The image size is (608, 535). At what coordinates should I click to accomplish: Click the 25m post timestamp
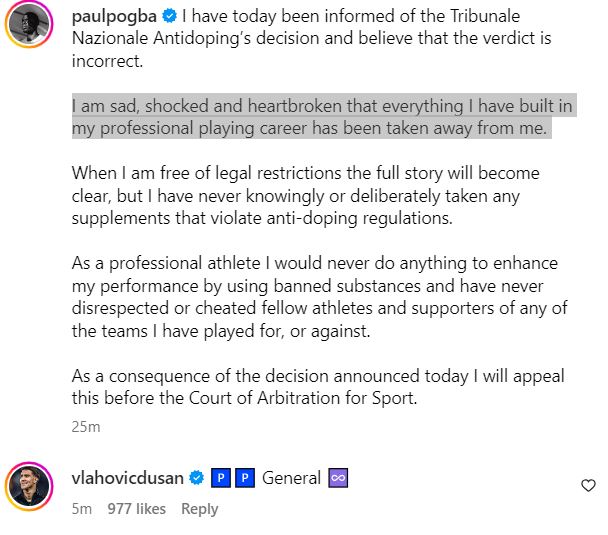point(86,427)
